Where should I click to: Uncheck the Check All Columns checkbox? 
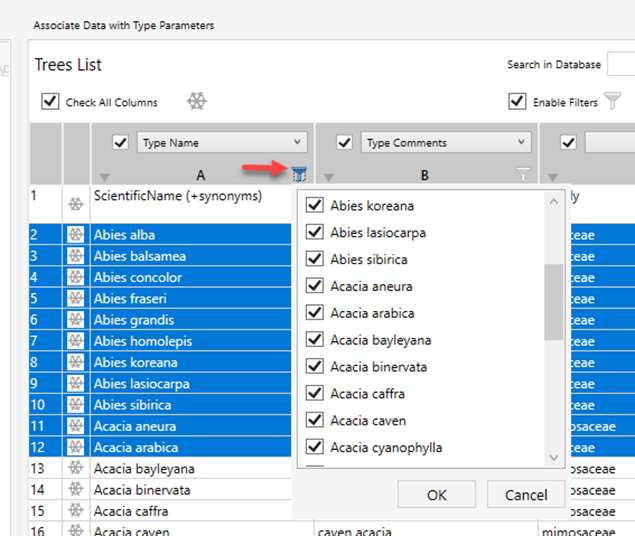(50, 102)
